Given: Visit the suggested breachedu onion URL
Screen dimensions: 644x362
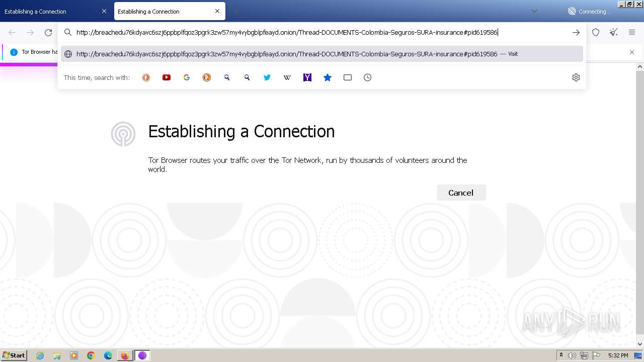Looking at the screenshot, I should pyautogui.click(x=322, y=54).
